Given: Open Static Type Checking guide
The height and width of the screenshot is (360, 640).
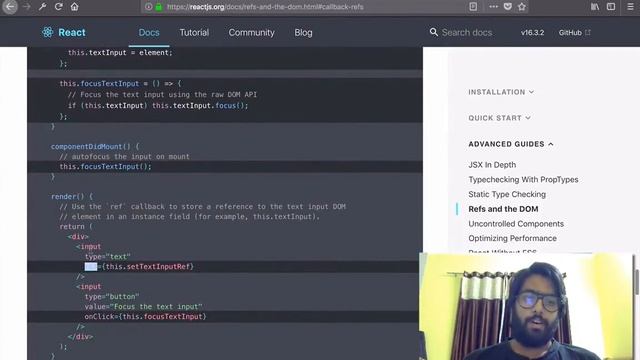Looking at the screenshot, I should click(507, 194).
